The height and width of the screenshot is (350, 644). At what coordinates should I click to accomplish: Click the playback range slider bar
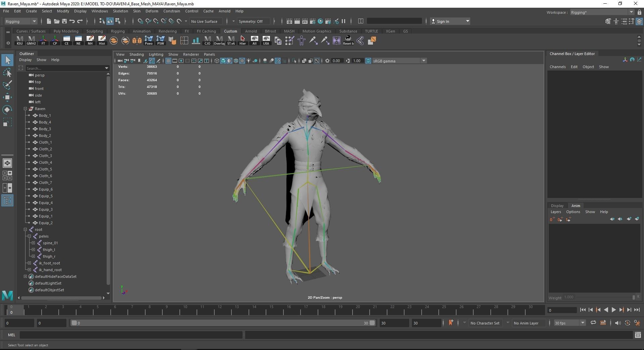[223, 323]
